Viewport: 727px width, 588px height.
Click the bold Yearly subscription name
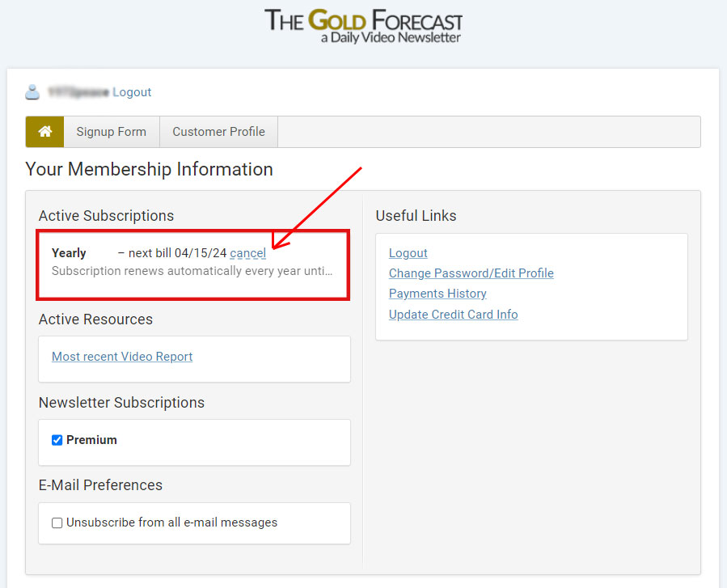point(69,253)
